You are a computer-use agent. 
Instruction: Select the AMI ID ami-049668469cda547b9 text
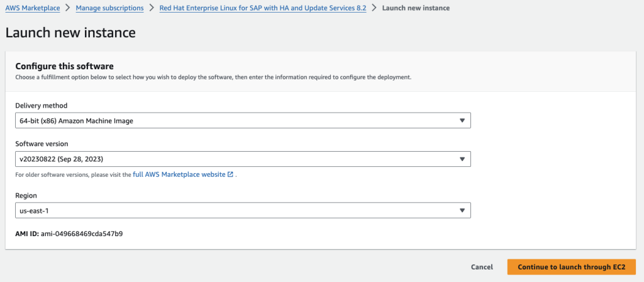(x=82, y=234)
